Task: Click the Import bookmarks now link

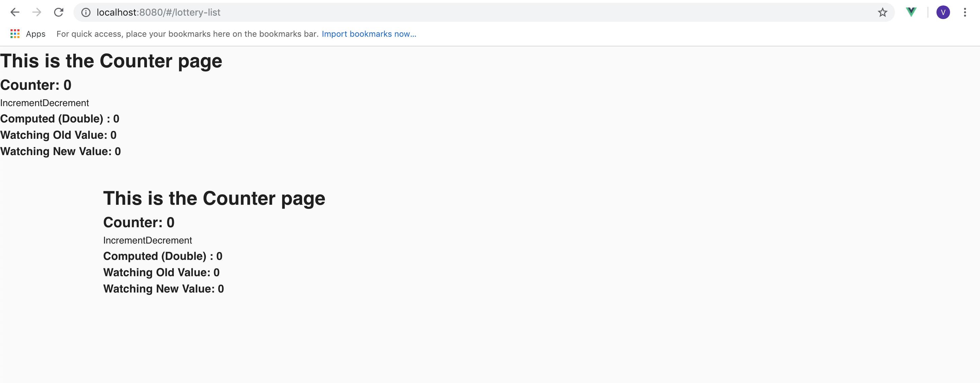Action: pyautogui.click(x=369, y=34)
